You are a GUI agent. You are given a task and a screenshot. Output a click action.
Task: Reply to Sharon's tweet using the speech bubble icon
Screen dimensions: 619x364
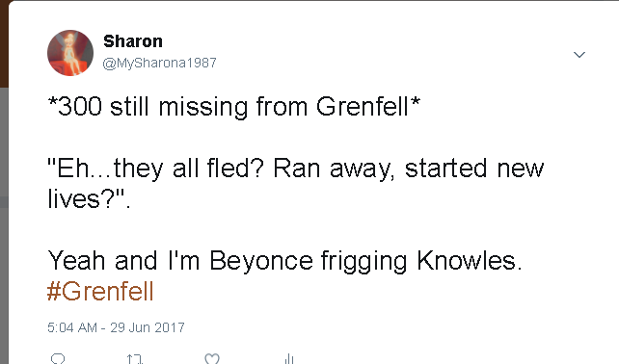(58, 359)
